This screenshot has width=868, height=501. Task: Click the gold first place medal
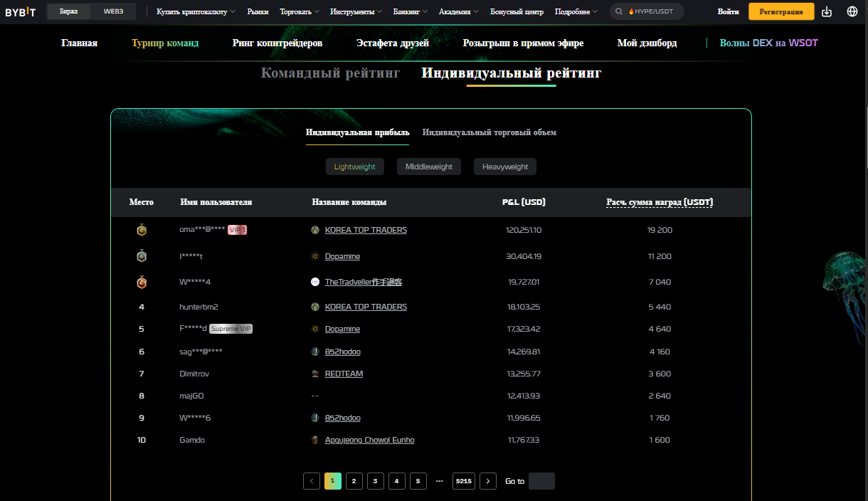pyautogui.click(x=142, y=230)
